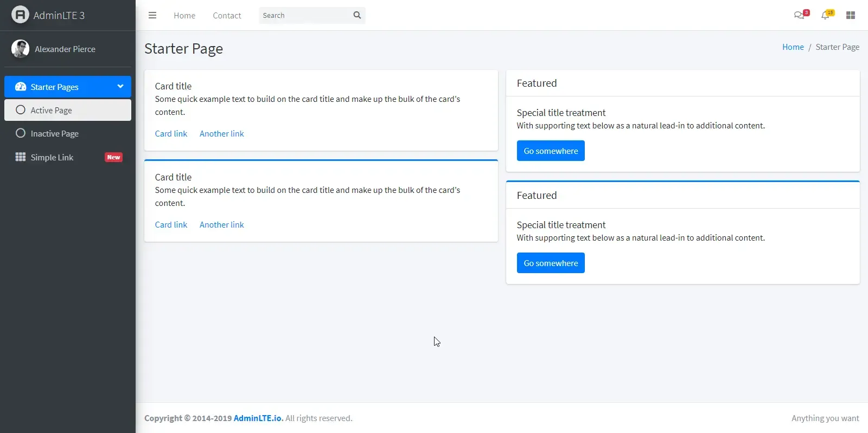868x433 pixels.
Task: Click the Starter Page breadcrumb text
Action: point(837,47)
